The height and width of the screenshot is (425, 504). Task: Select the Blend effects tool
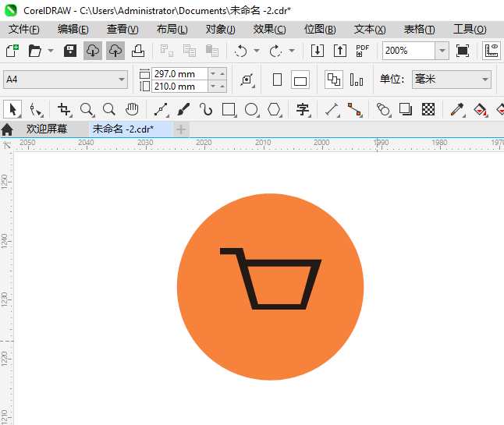(x=384, y=109)
